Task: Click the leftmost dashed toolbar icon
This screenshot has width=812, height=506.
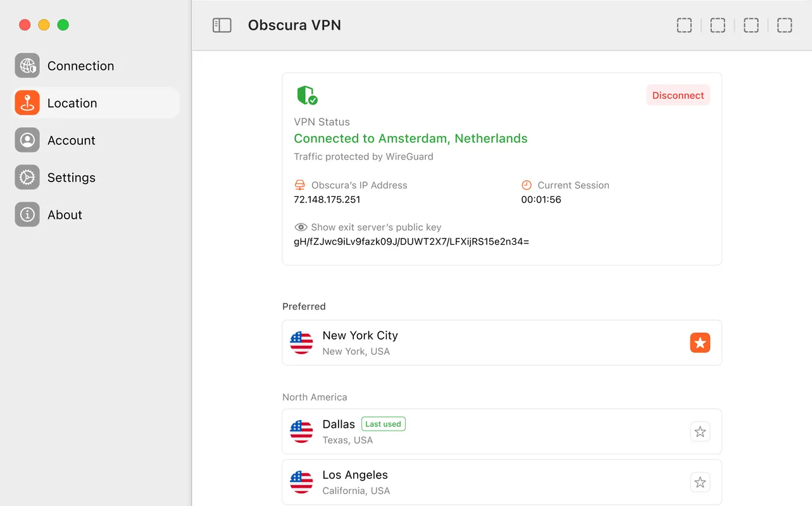Action: [684, 25]
